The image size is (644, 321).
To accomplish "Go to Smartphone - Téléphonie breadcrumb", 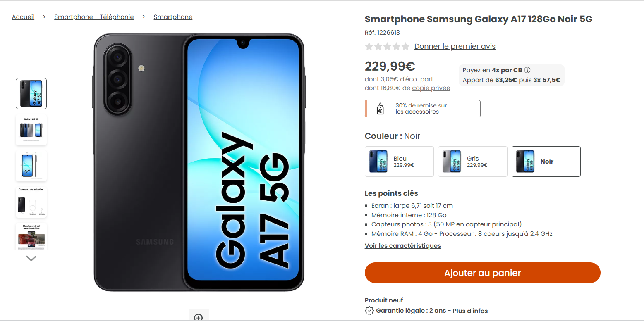I will pyautogui.click(x=94, y=17).
